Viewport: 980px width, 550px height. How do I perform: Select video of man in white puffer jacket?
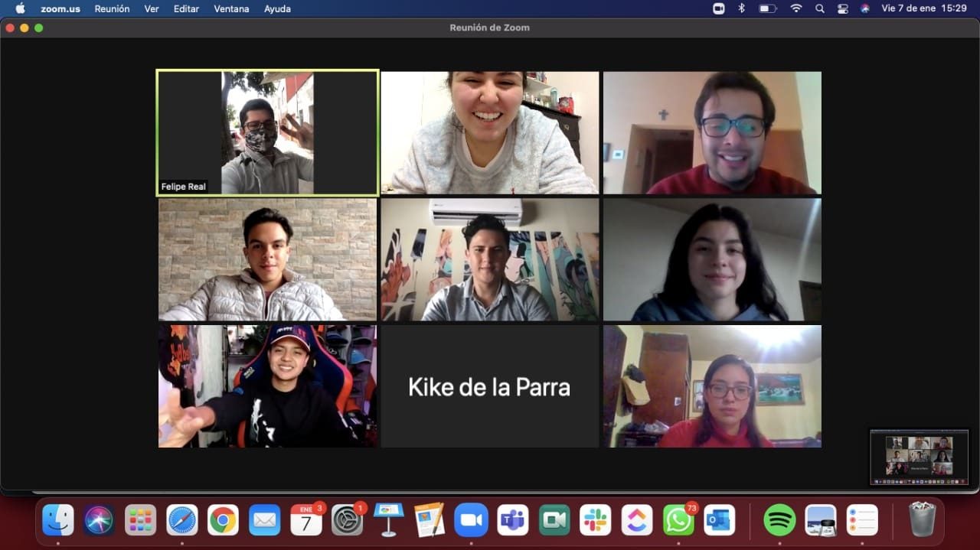(x=267, y=259)
